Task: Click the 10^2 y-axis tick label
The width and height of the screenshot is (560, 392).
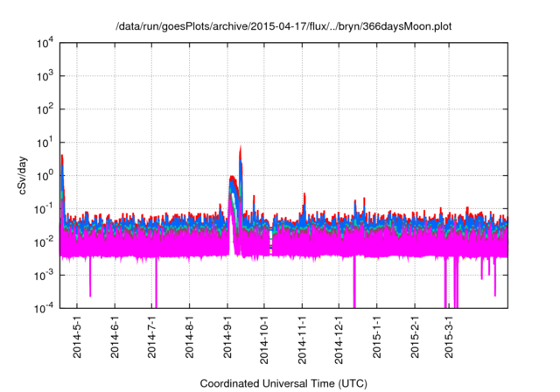Action: [45, 109]
